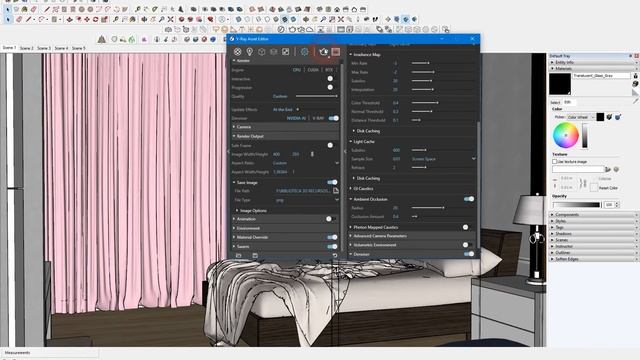
Task: Match color on screen icon
Action: pyautogui.click(x=618, y=117)
